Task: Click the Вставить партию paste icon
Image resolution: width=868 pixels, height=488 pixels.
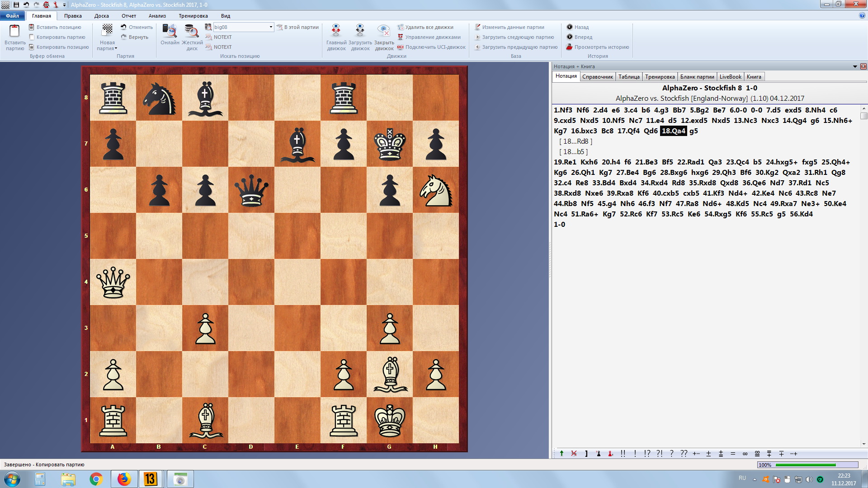Action: 14,32
